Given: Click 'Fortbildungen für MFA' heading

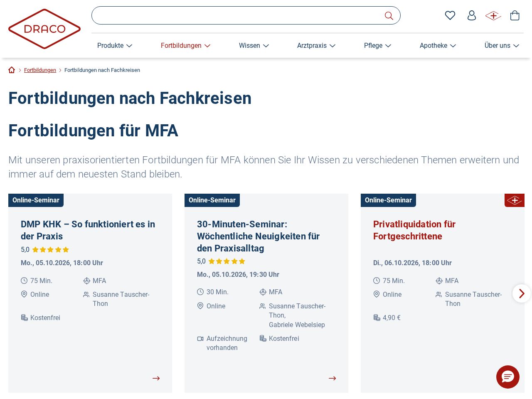Looking at the screenshot, I should 93,131.
